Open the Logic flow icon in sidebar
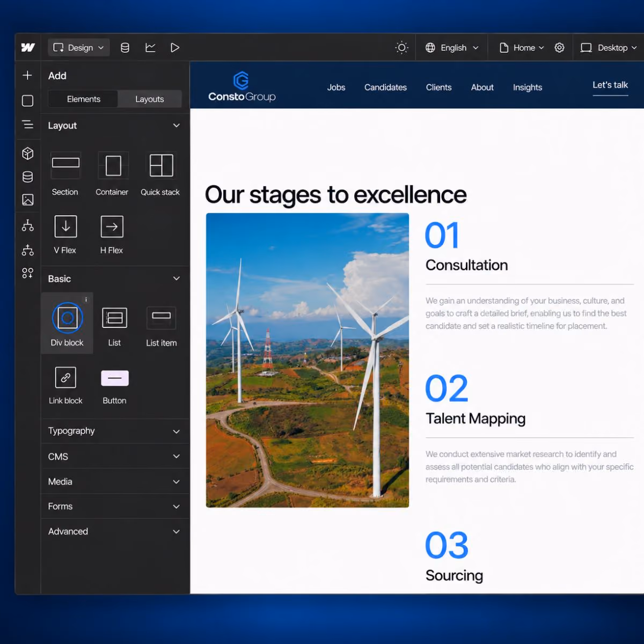 point(28,225)
